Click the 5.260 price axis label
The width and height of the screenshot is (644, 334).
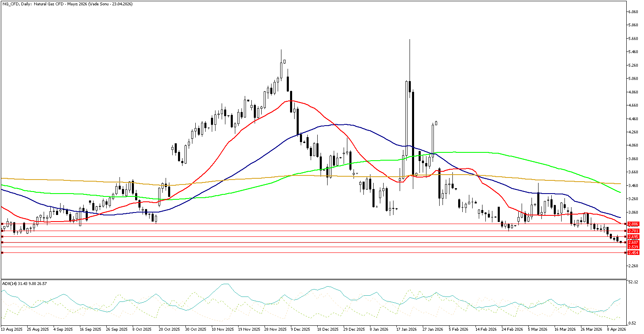pyautogui.click(x=633, y=65)
